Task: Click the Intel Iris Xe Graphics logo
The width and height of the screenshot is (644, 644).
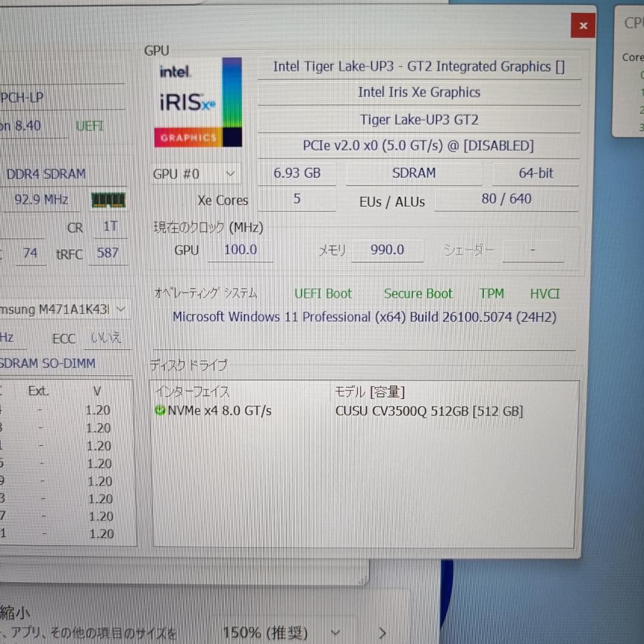Action: [198, 103]
